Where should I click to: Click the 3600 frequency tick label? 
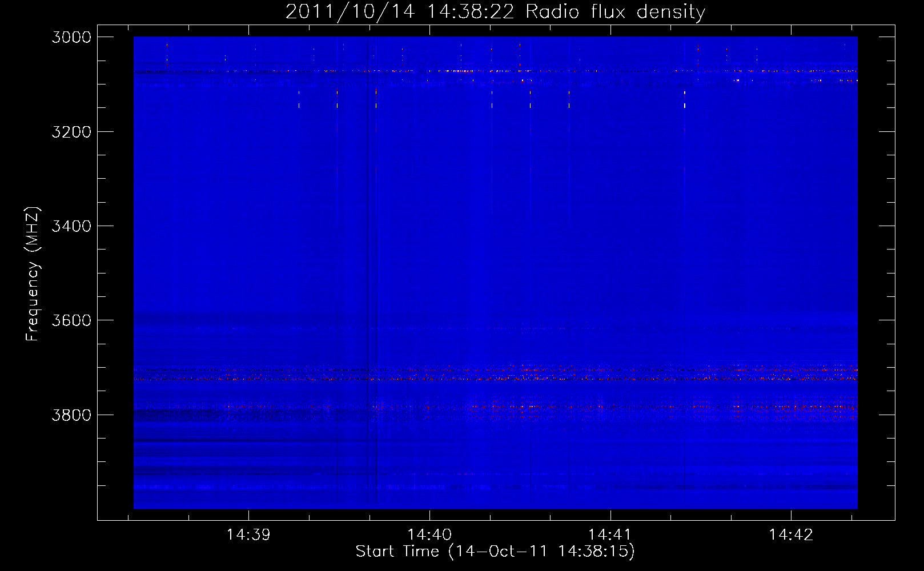[71, 320]
